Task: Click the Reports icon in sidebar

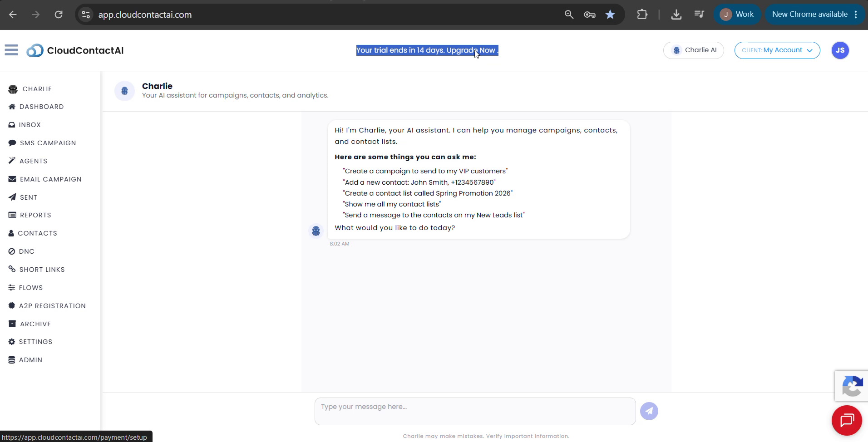Action: (12, 215)
